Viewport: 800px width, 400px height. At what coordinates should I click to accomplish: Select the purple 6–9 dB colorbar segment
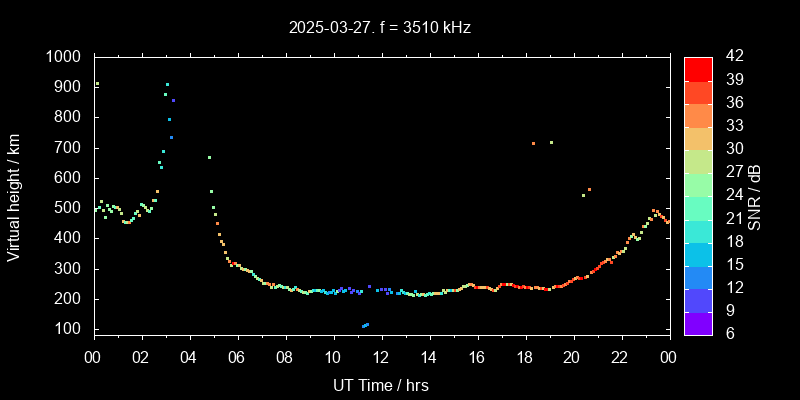[698, 322]
